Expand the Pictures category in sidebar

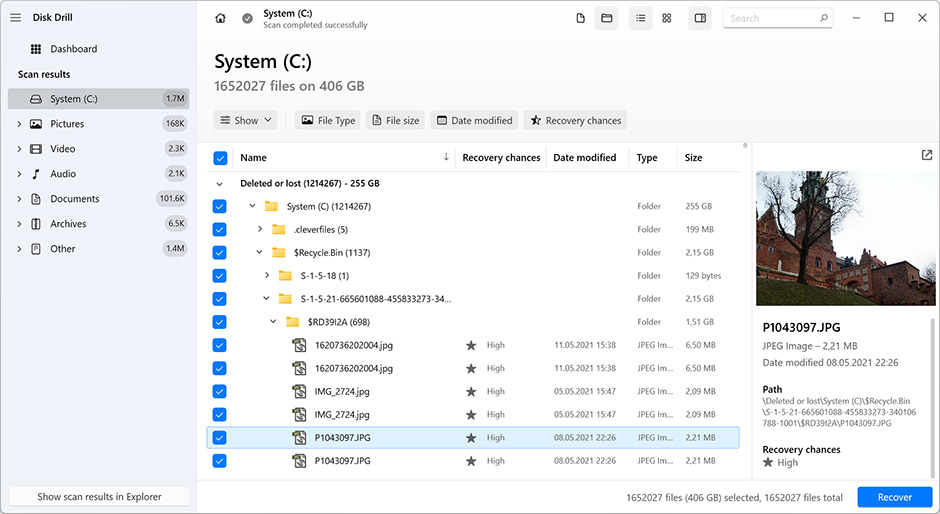pos(19,124)
